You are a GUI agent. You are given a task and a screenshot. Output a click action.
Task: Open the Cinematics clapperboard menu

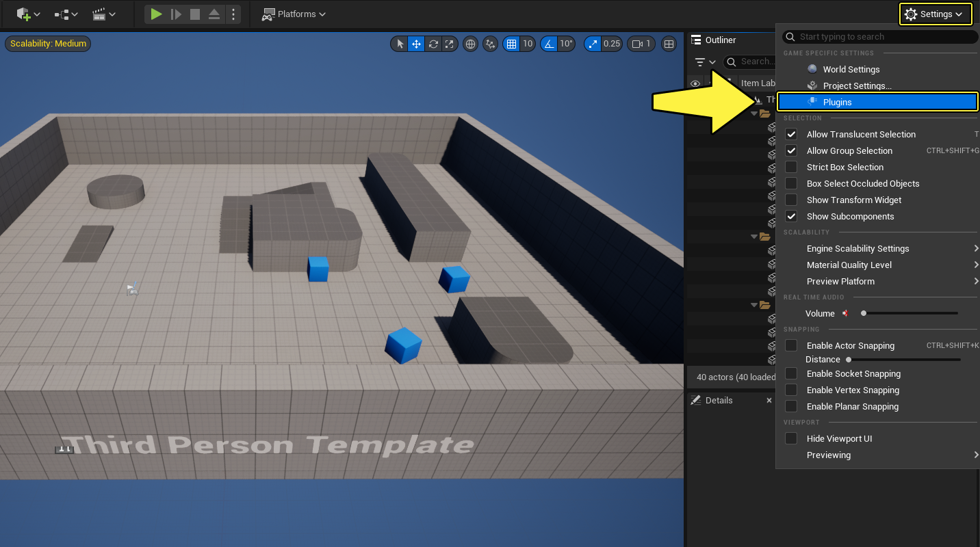coord(103,14)
